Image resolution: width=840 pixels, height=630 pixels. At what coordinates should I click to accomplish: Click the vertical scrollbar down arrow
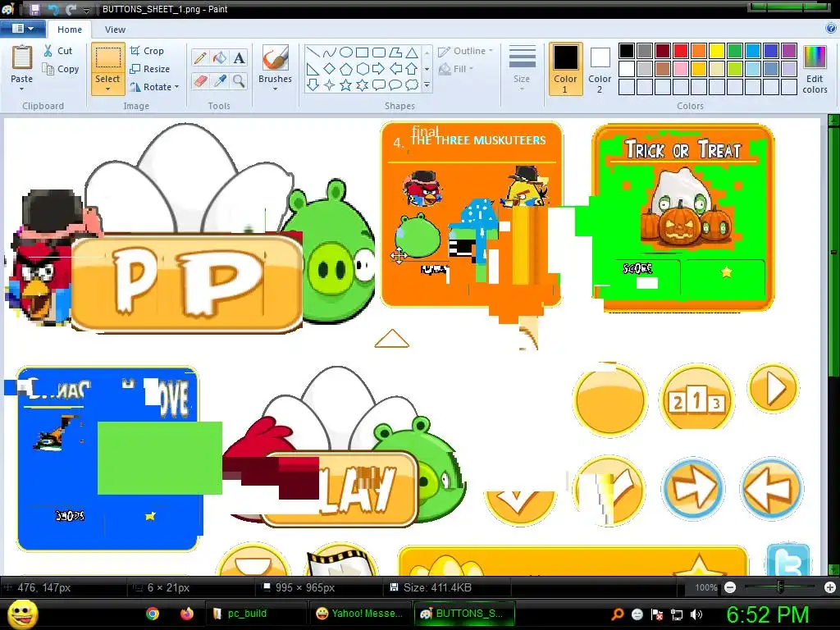833,569
